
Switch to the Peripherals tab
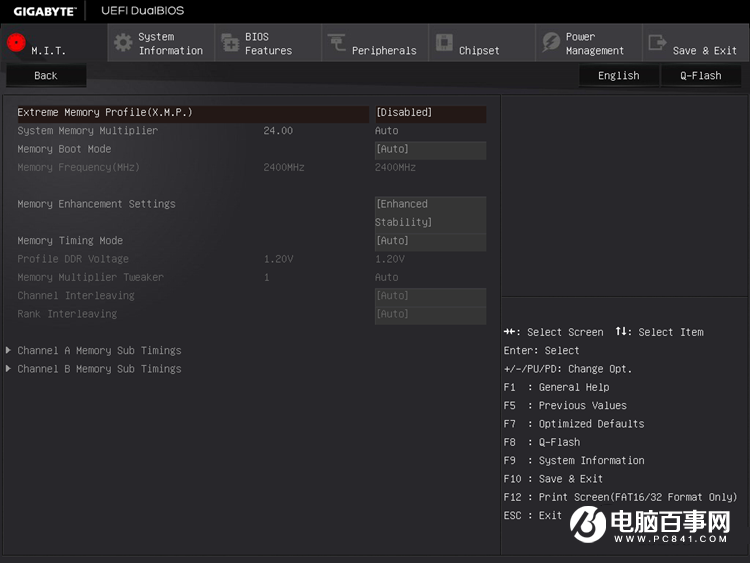tap(383, 50)
